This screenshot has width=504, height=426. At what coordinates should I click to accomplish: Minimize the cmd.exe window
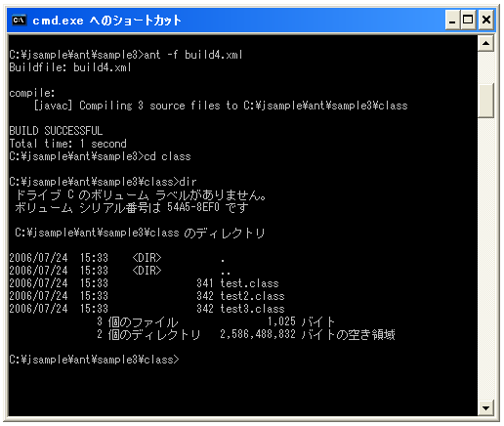(x=452, y=21)
